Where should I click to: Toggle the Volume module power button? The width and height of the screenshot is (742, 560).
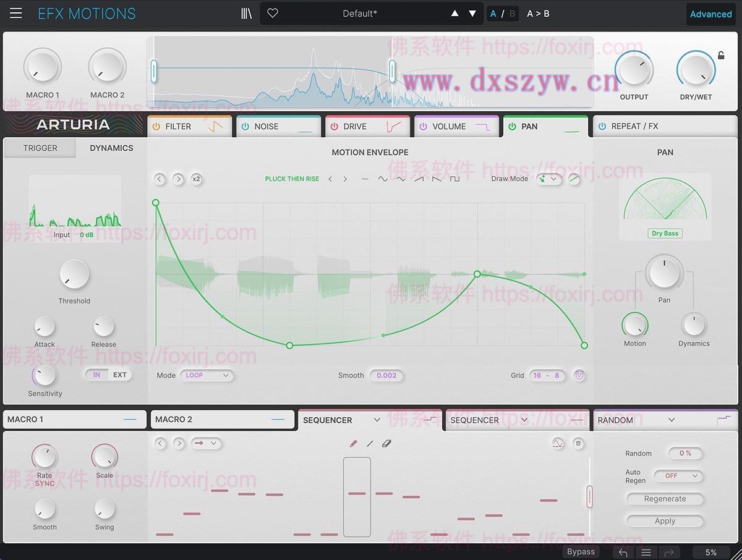tap(423, 126)
